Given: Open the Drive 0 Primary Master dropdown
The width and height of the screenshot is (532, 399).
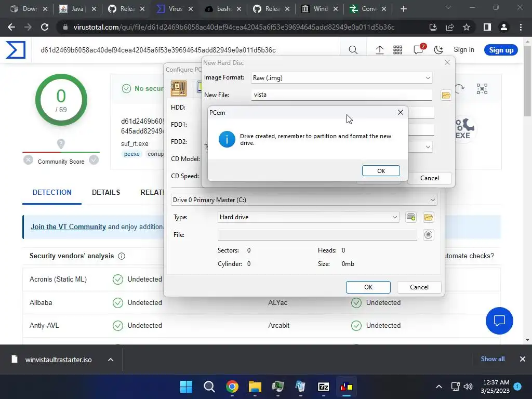Looking at the screenshot, I should coord(304,200).
